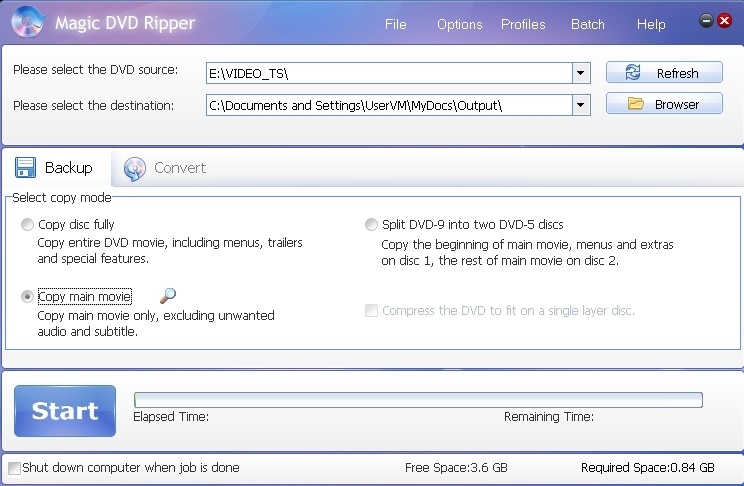Open the Help menu
The height and width of the screenshot is (486, 744).
[651, 24]
